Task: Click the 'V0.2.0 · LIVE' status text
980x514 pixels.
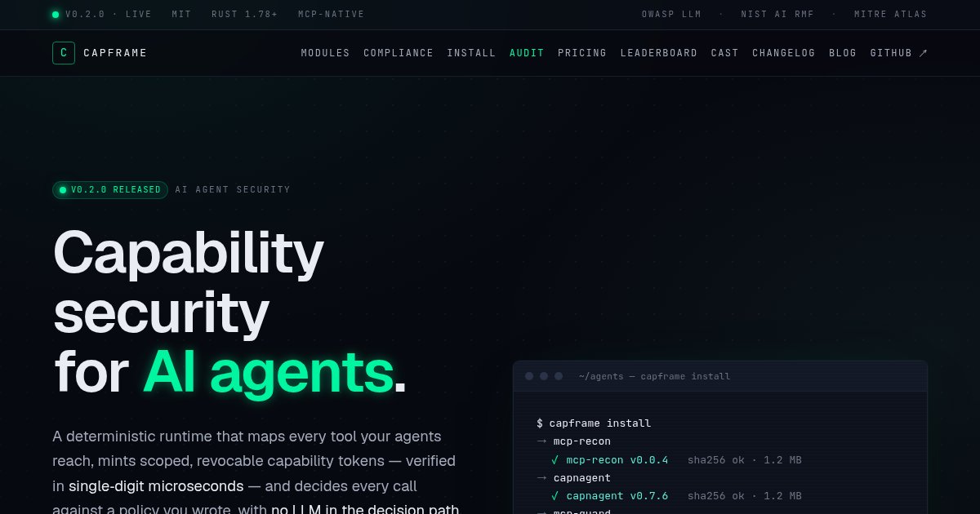Action: 109,15
